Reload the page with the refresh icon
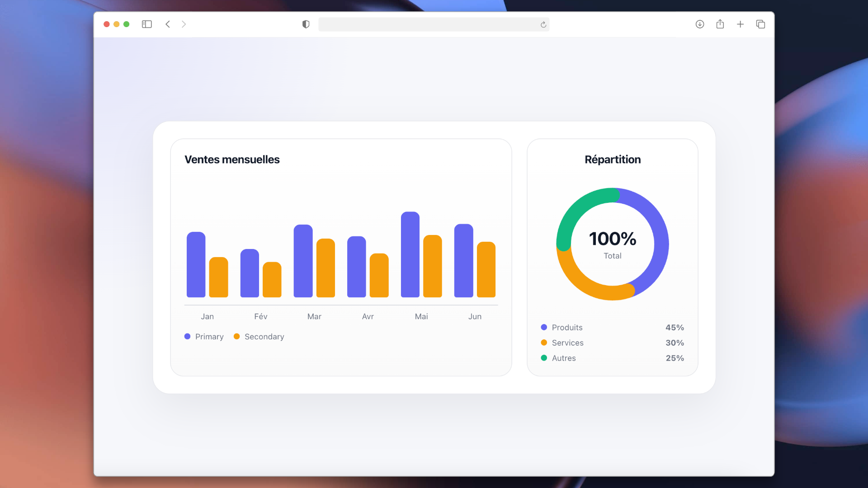This screenshot has width=868, height=488. (543, 25)
